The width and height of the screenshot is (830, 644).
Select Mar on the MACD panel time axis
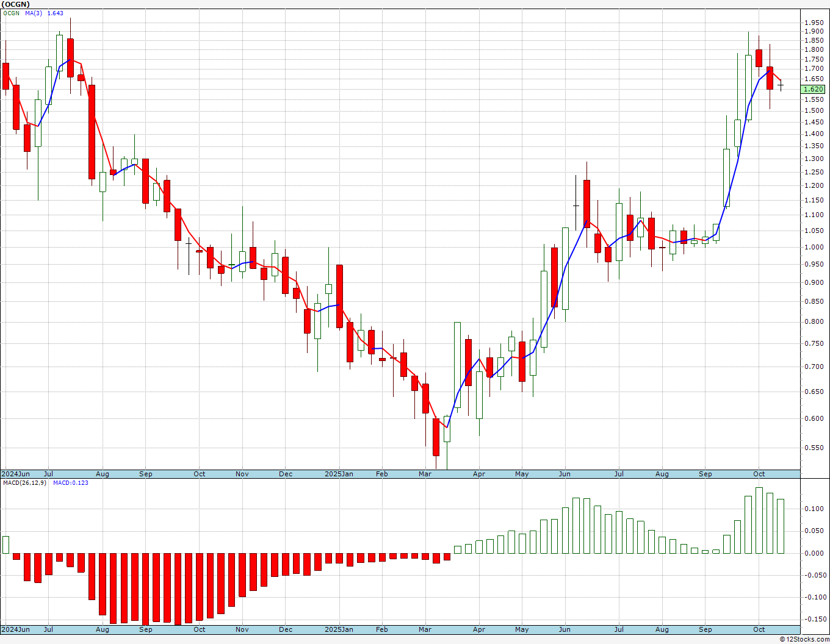425,629
